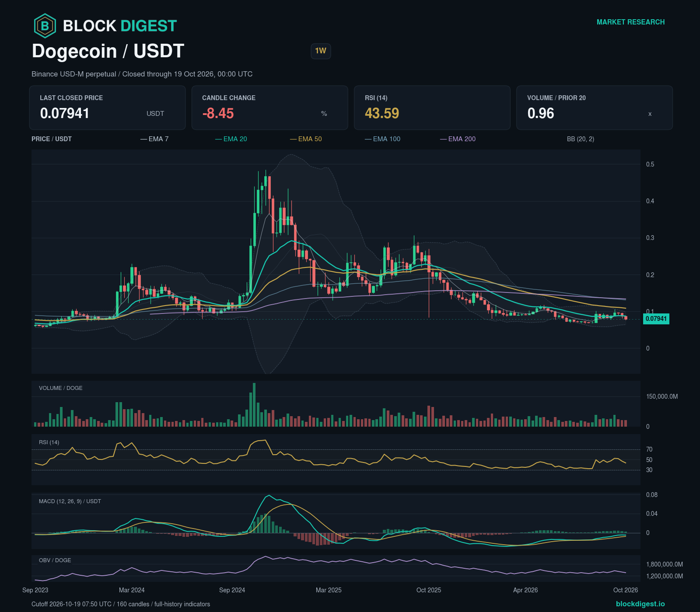Click the OBV / DOGE panel label
Image resolution: width=700 pixels, height=612 pixels.
click(55, 560)
